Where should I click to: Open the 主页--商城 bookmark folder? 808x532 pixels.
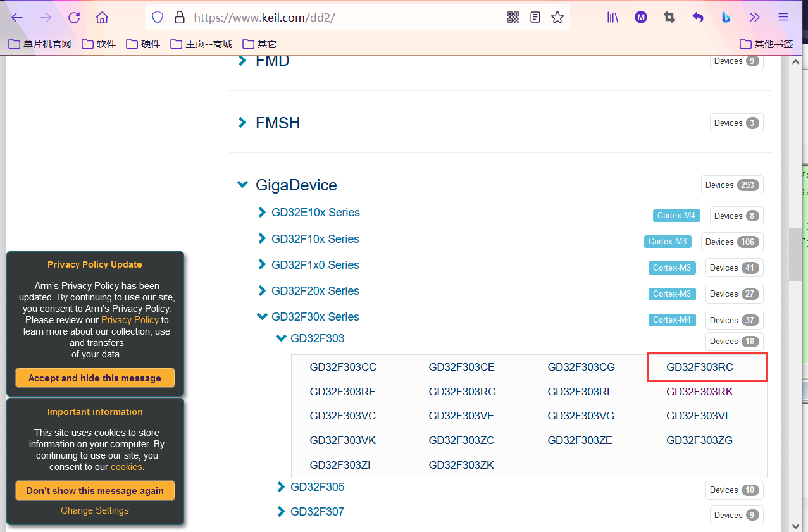click(202, 44)
